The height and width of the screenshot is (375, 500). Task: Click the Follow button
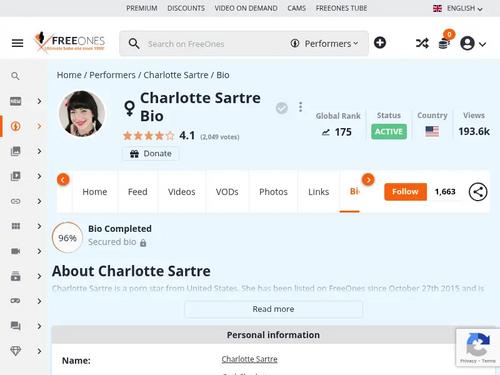405,192
